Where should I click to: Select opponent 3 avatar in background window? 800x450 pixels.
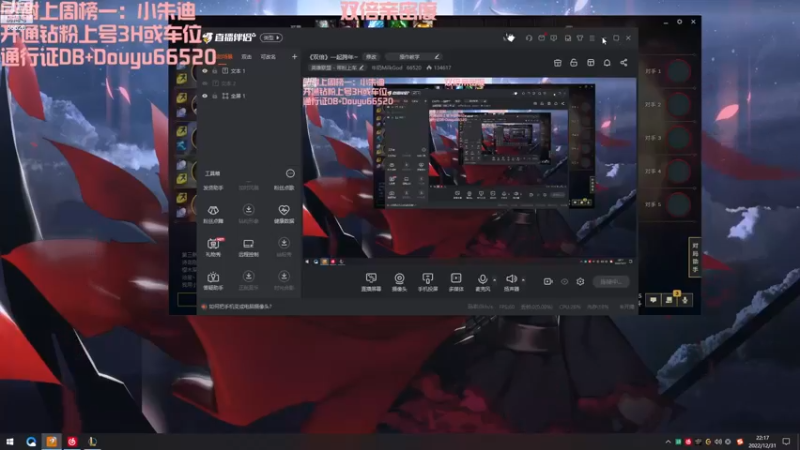(679, 138)
